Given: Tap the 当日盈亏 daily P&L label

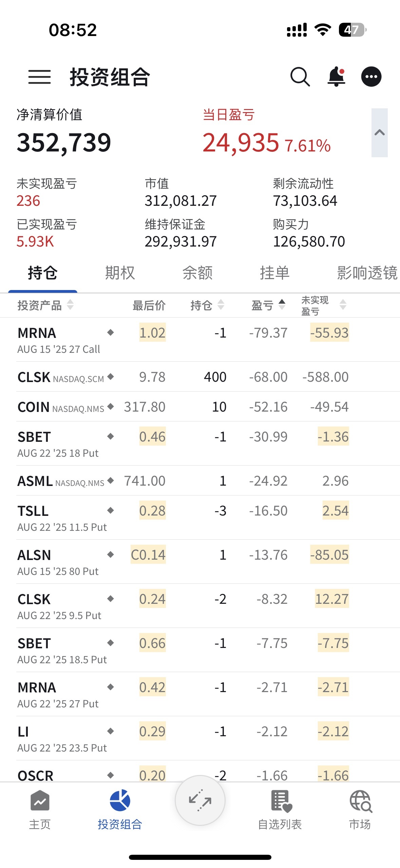Looking at the screenshot, I should click(229, 115).
